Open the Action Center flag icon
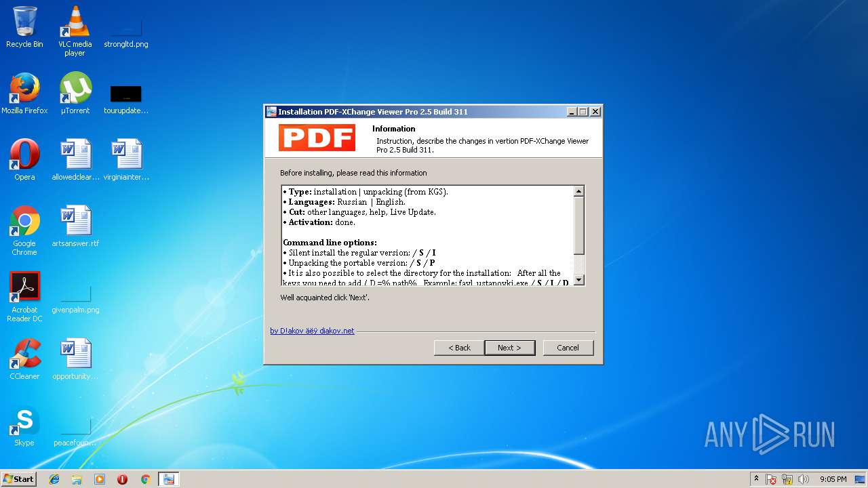 coord(771,479)
